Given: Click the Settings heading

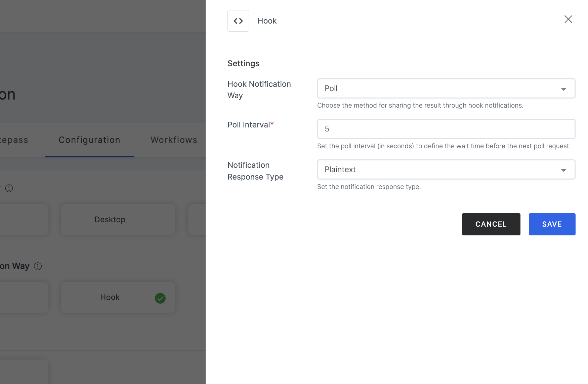Looking at the screenshot, I should click(x=243, y=64).
